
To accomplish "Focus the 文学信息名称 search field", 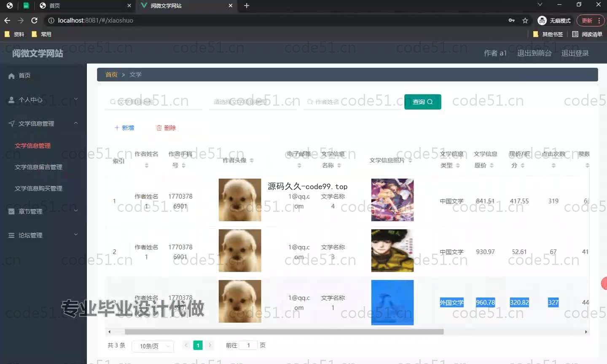I will click(154, 102).
